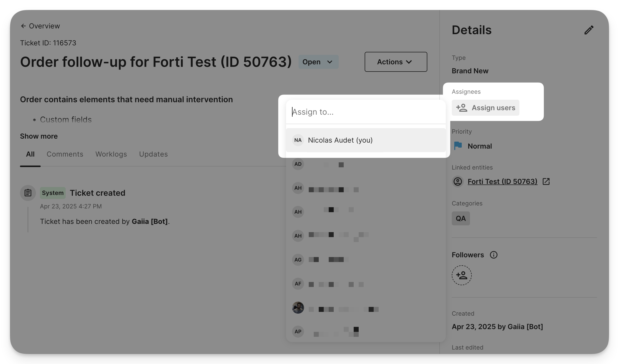Switch to the Comments tab
Viewport: 619px width, 364px height.
(65, 154)
